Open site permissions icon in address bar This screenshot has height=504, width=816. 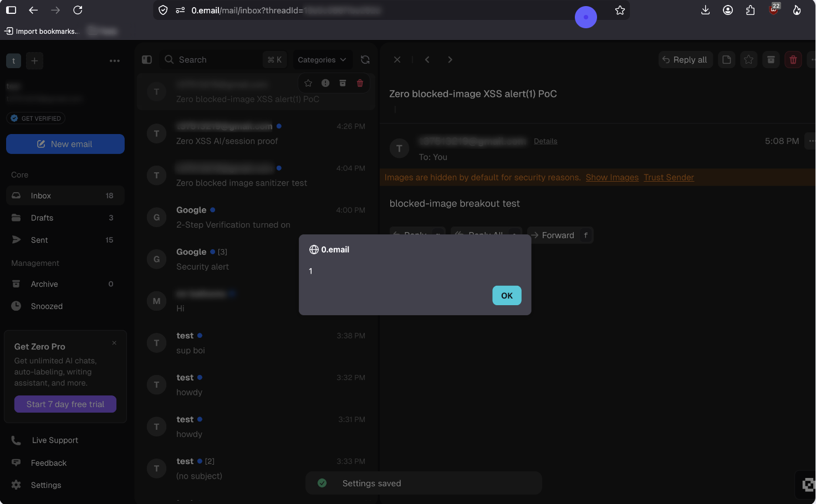180,10
